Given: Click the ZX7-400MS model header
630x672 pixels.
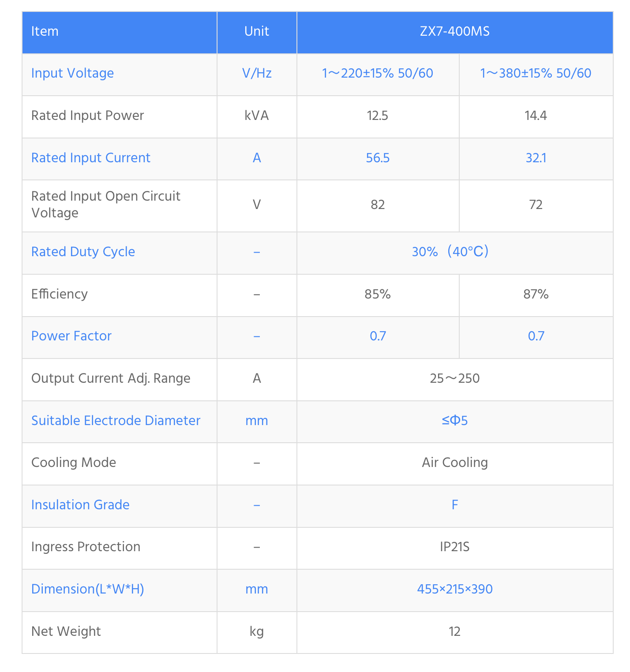Looking at the screenshot, I should pyautogui.click(x=454, y=32).
